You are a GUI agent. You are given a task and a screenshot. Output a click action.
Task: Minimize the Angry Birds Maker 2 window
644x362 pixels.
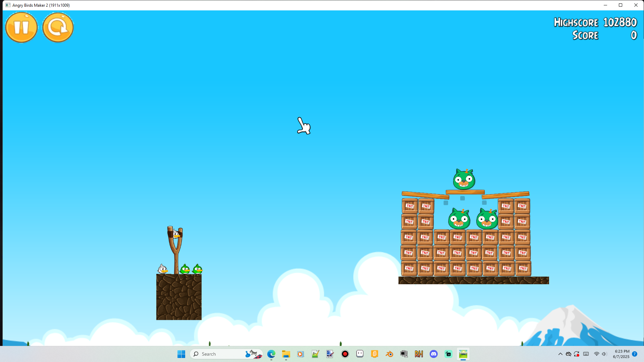click(605, 5)
